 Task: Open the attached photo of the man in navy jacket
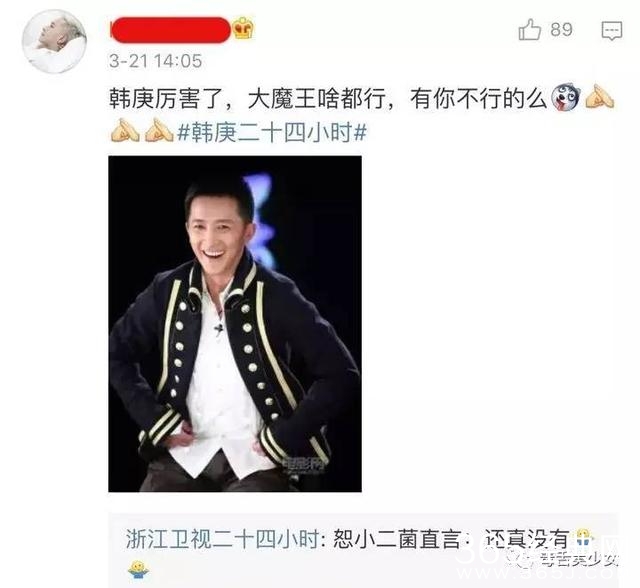click(235, 324)
